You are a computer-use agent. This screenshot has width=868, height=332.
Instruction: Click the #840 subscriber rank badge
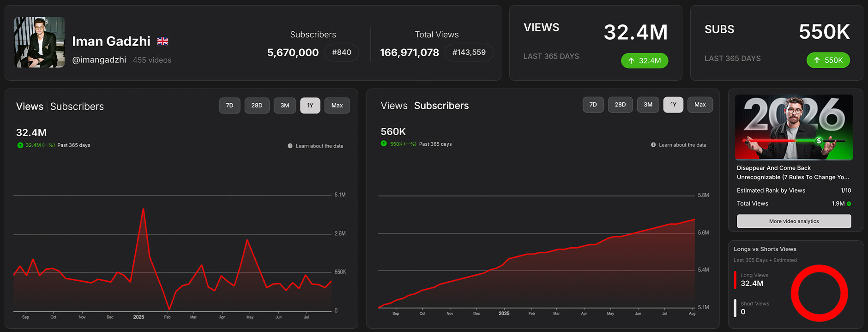tap(342, 53)
